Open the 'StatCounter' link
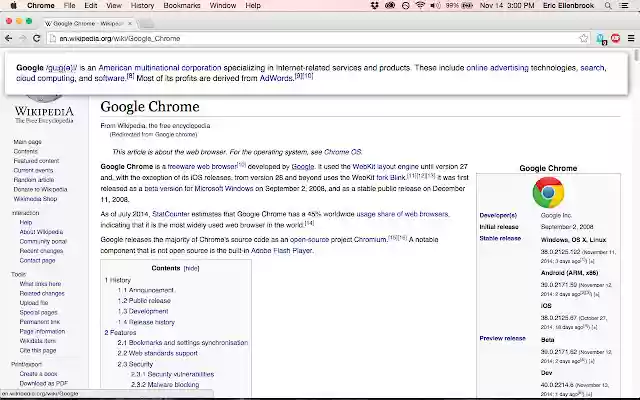Image resolution: width=640 pixels, height=400 pixels. click(171, 214)
